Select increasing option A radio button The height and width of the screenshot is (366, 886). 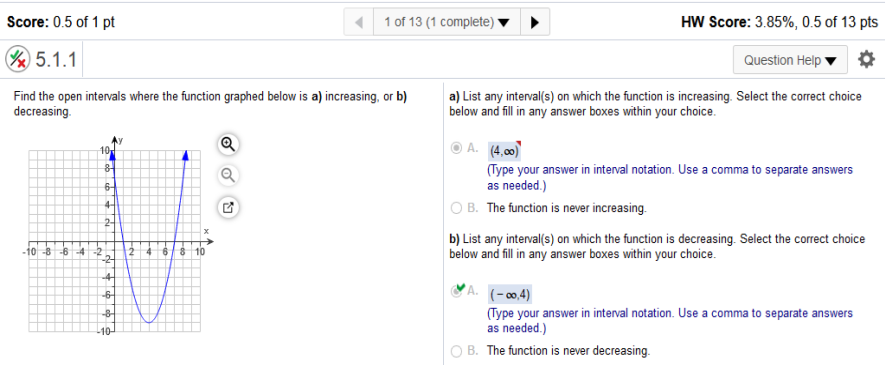pyautogui.click(x=455, y=149)
